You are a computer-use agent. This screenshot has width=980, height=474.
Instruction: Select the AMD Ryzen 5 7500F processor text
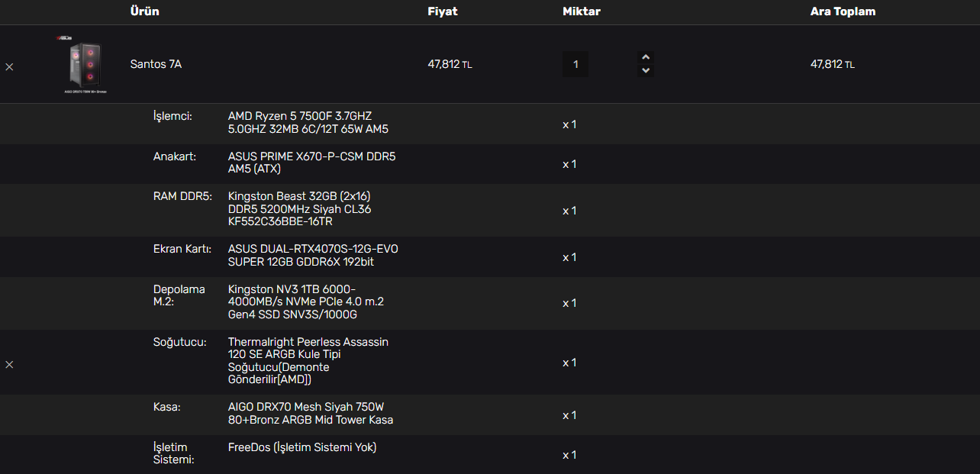pos(308,123)
